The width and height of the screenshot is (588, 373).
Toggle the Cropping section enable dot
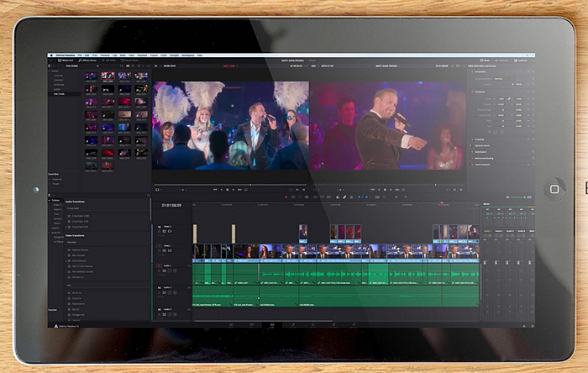point(472,139)
